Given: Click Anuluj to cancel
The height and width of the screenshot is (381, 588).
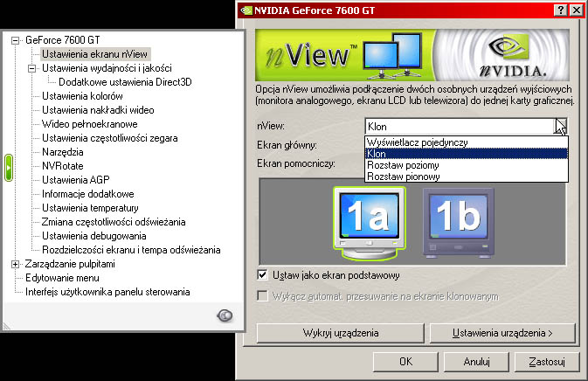Looking at the screenshot, I should (476, 362).
